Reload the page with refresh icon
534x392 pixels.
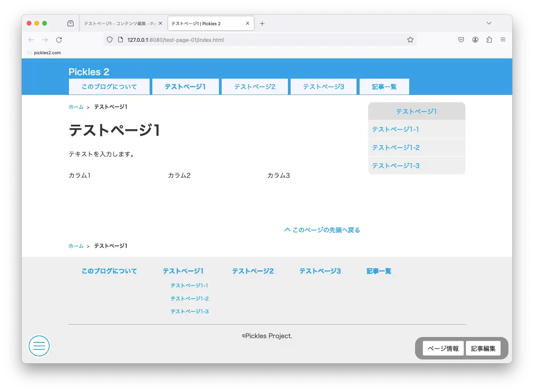coord(59,40)
